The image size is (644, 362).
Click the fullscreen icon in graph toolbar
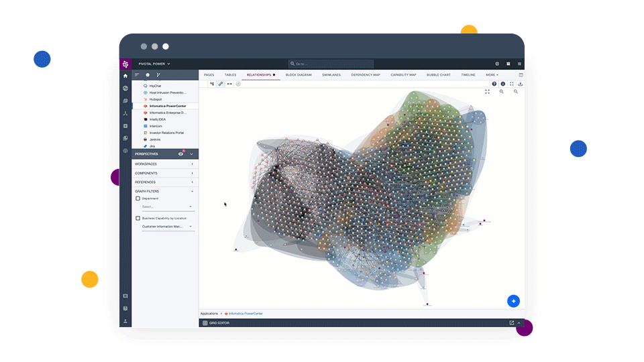(512, 84)
